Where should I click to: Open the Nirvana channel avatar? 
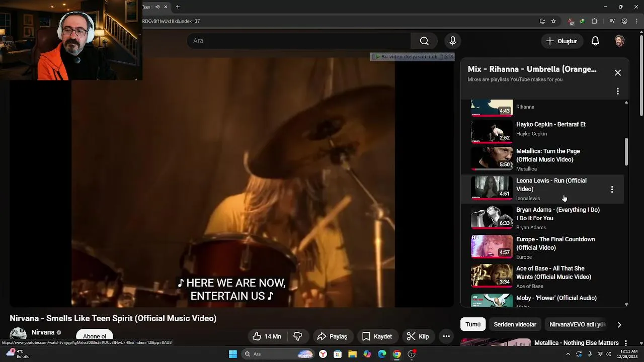click(18, 335)
